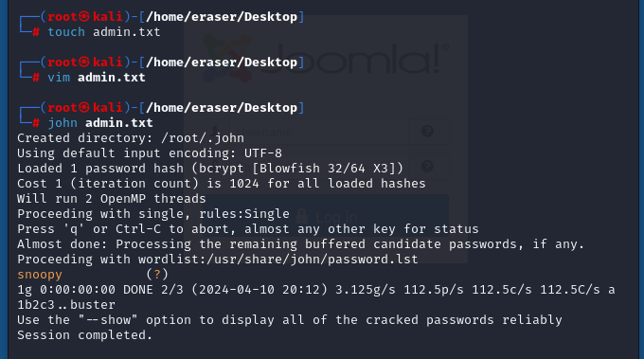
Task: Click the Kali symbol in the john prompt
Action: [84, 108]
